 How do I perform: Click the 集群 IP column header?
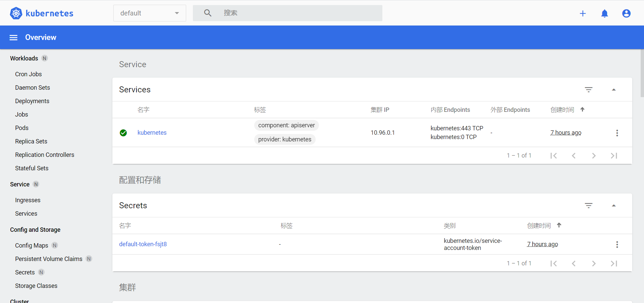[x=380, y=110]
